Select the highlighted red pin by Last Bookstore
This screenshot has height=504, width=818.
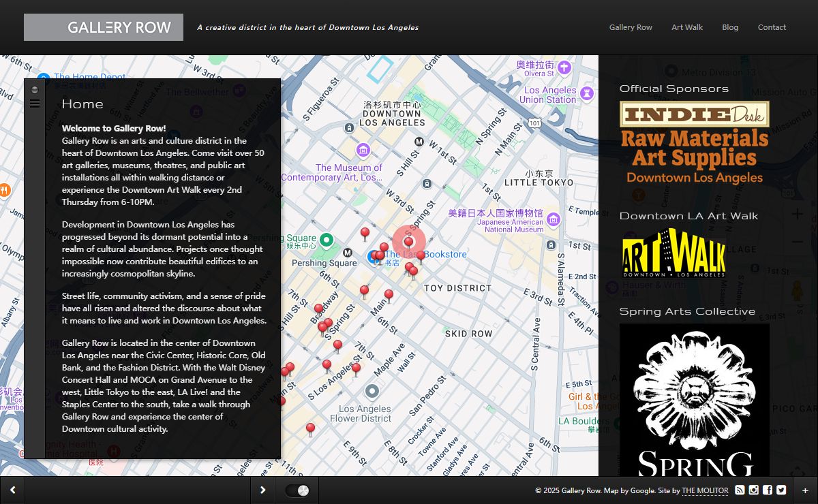point(408,242)
